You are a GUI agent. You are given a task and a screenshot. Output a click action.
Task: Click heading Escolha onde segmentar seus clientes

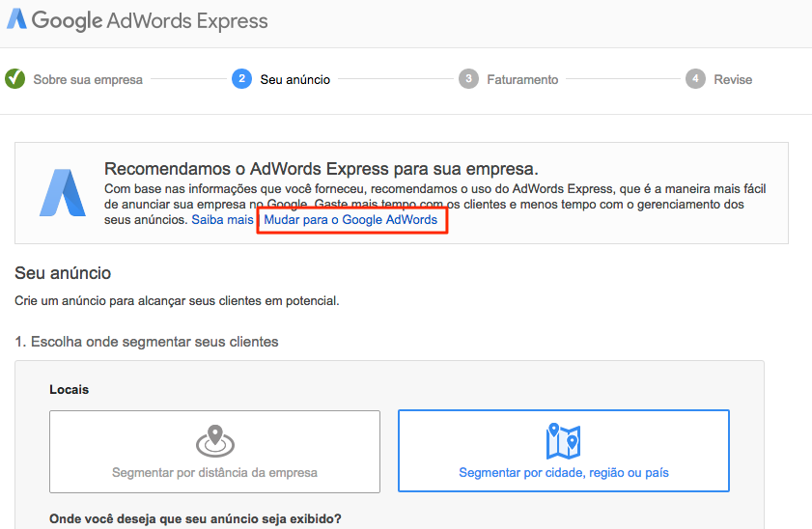click(x=147, y=342)
